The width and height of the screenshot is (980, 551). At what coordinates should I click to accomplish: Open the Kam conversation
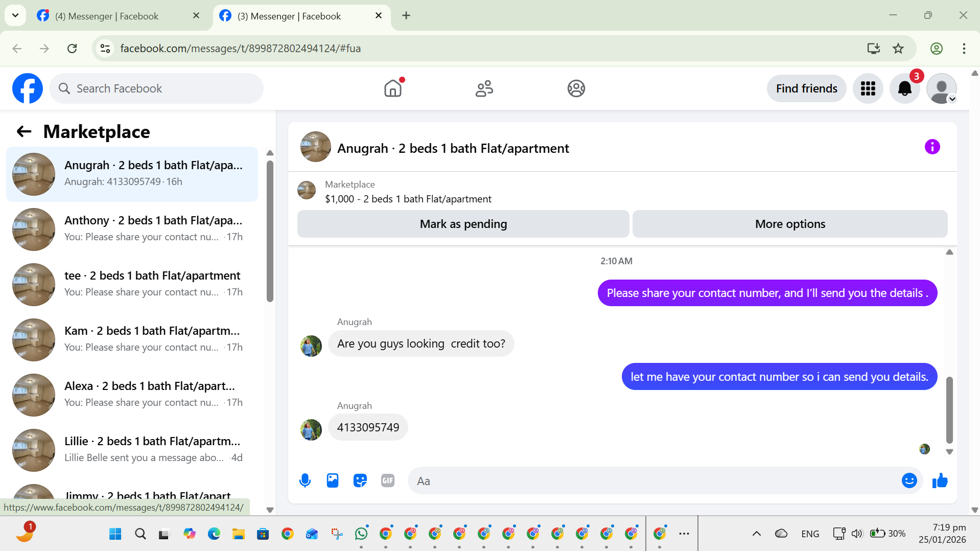(132, 340)
